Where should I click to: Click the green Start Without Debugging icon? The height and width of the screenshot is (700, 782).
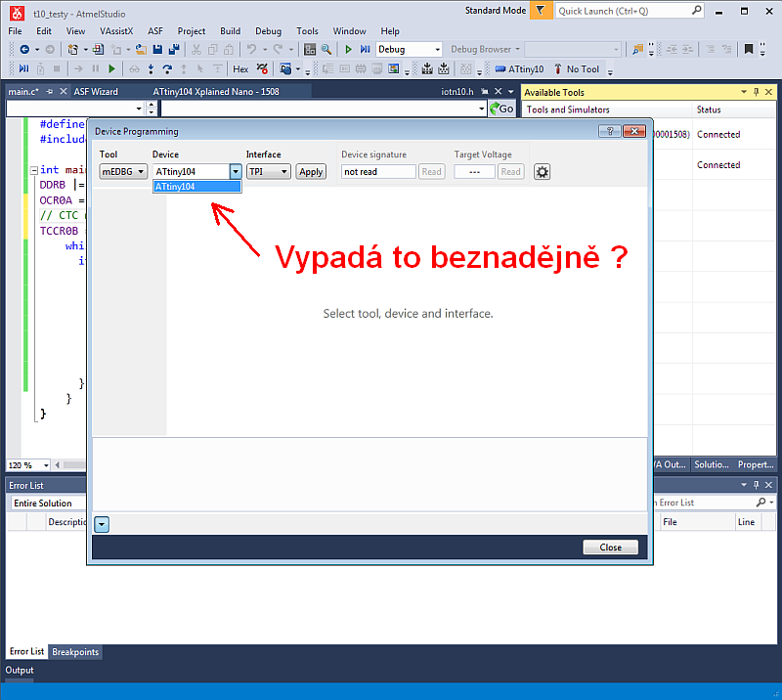349,50
